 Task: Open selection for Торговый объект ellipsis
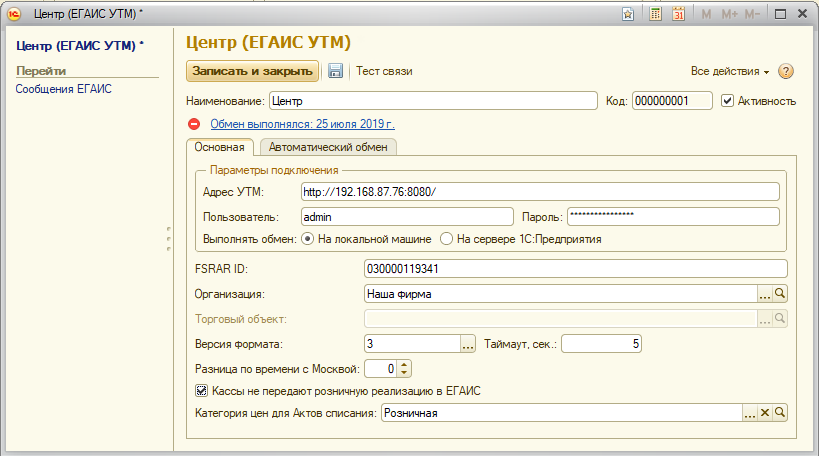pyautogui.click(x=765, y=318)
